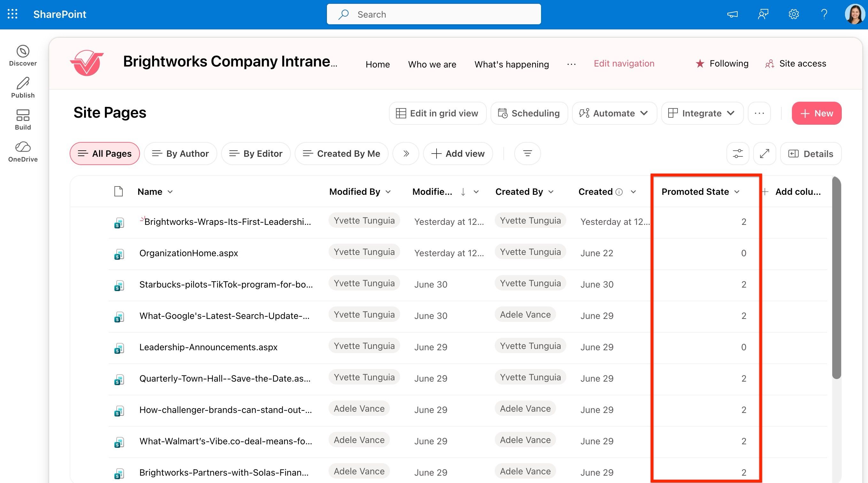Open Quarterly-Town-Hall--Save-the-Date page
The height and width of the screenshot is (483, 868).
[x=225, y=378]
